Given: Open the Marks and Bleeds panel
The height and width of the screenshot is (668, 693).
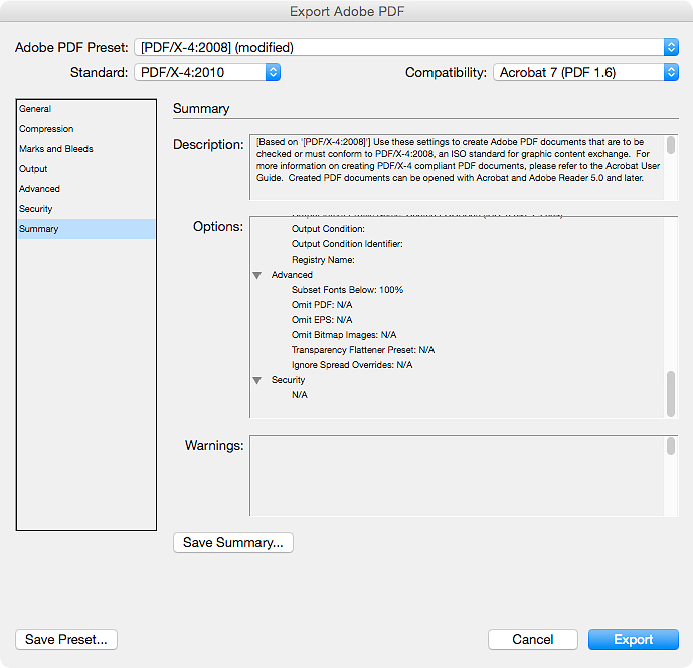Looking at the screenshot, I should pos(86,149).
